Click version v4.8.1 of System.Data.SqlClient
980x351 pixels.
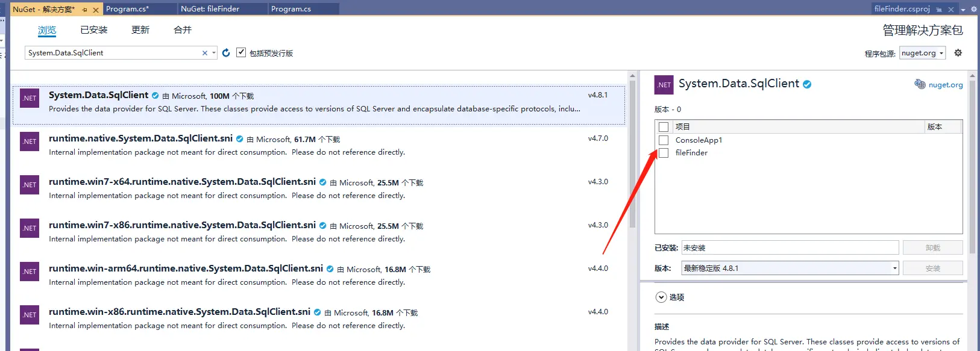[x=598, y=95]
